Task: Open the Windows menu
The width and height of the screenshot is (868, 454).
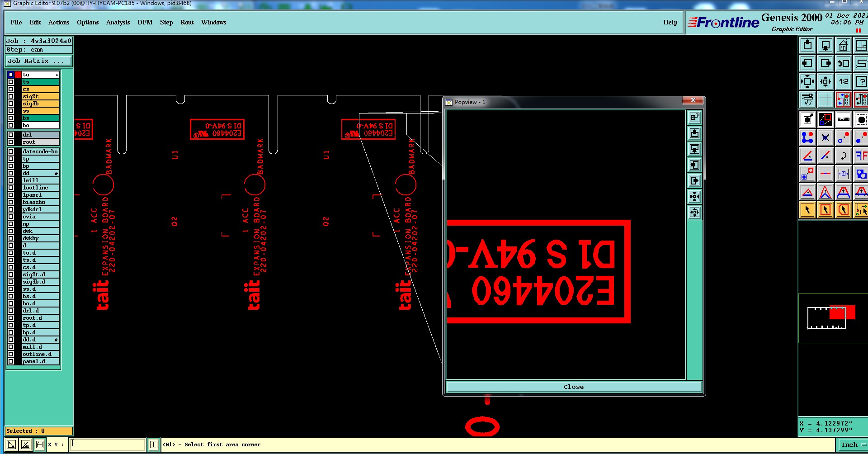Action: 213,22
